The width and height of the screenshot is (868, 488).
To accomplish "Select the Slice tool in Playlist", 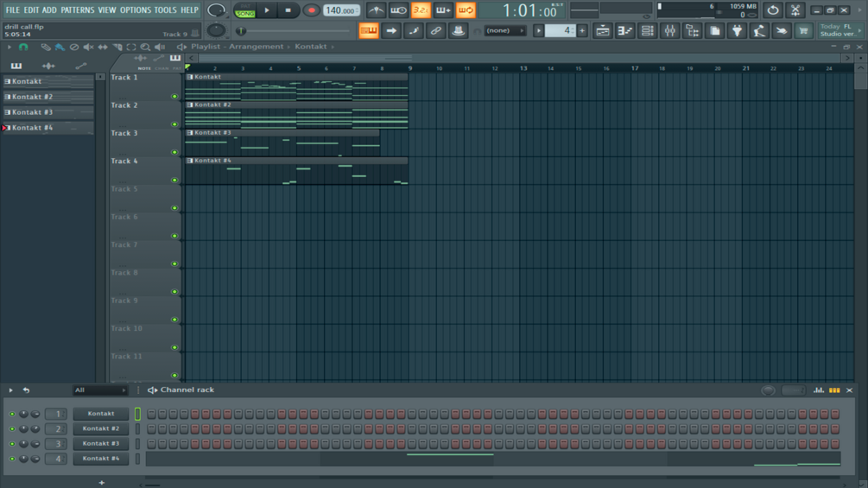I will coord(117,47).
